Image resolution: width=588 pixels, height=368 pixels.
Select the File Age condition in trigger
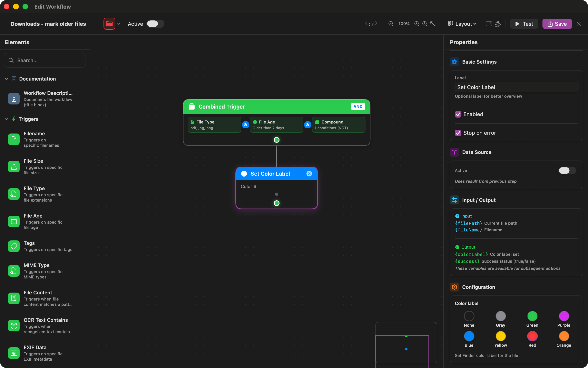click(x=276, y=125)
